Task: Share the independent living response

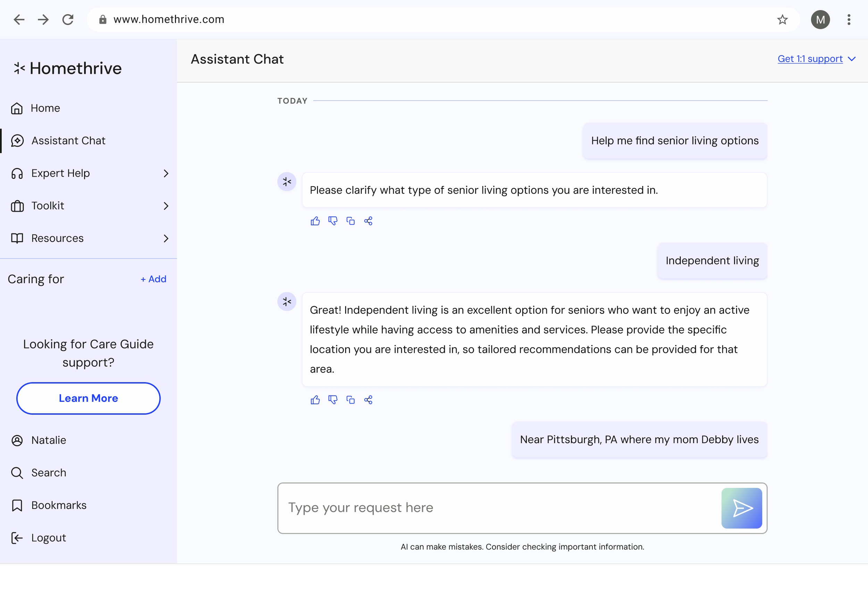Action: click(x=368, y=399)
